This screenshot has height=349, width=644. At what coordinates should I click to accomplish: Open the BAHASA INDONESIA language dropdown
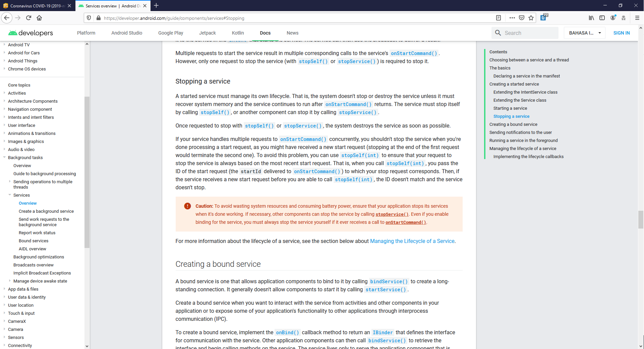pos(584,33)
